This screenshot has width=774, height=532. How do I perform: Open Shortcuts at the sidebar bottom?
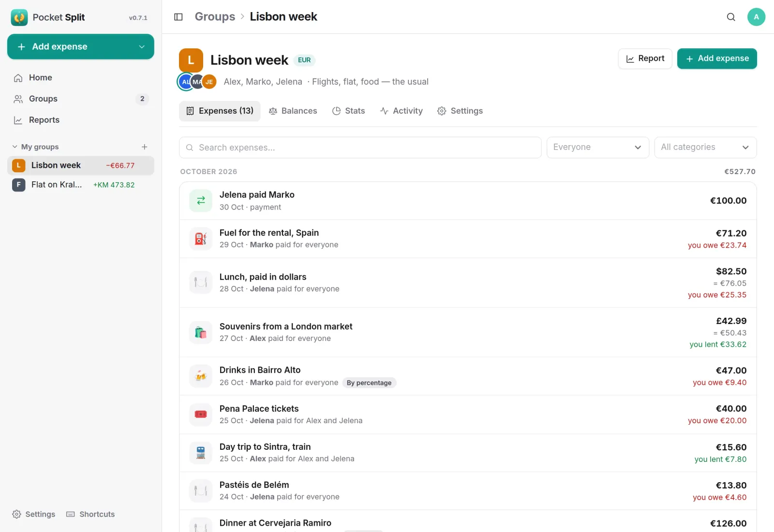coord(91,514)
